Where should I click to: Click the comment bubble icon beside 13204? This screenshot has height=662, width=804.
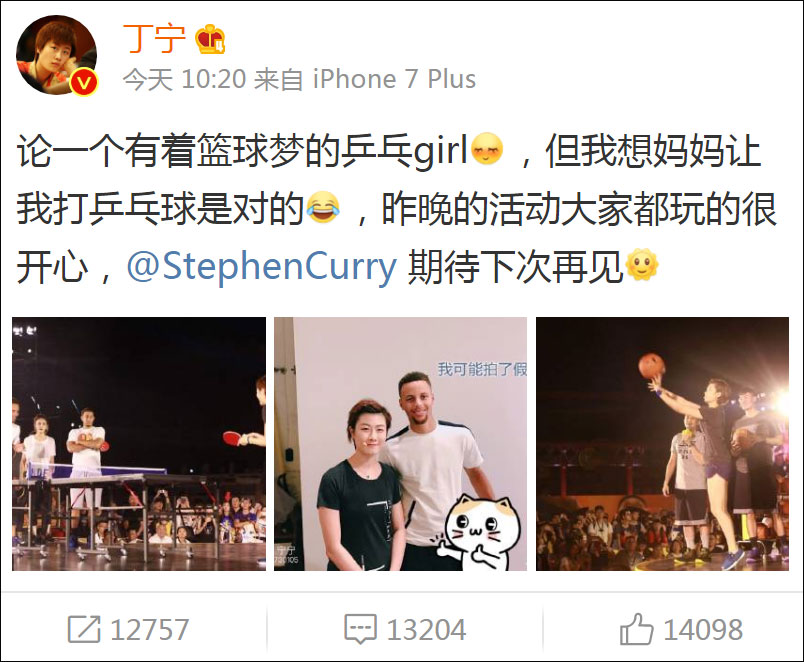[360, 629]
